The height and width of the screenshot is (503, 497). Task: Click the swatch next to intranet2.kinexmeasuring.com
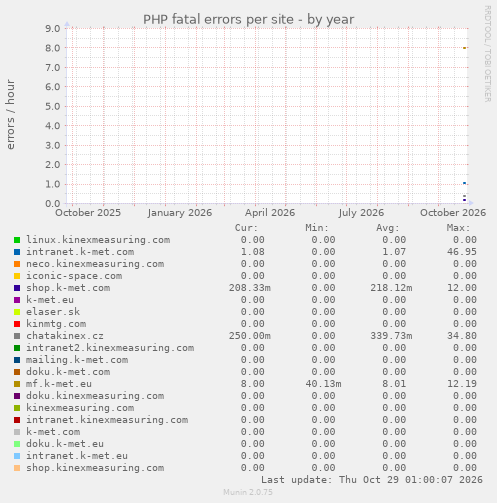pos(17,348)
